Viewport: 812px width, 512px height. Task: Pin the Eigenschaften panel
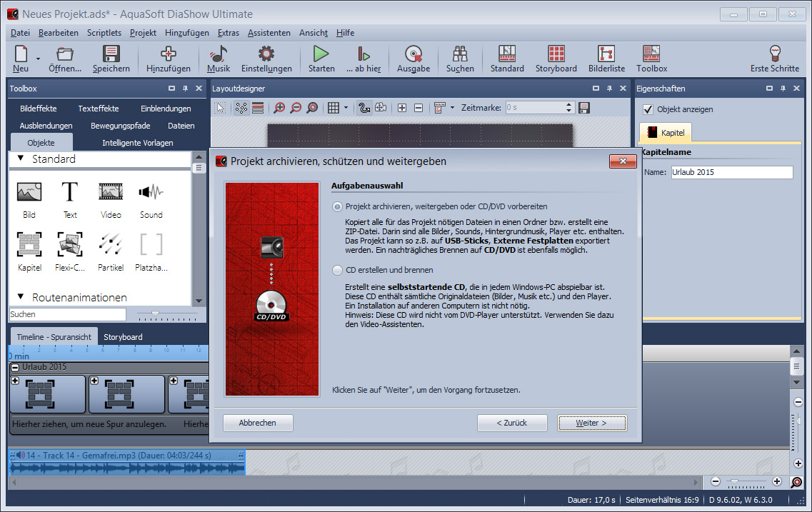click(x=783, y=89)
